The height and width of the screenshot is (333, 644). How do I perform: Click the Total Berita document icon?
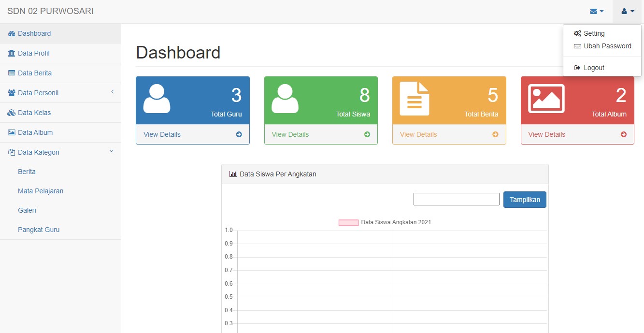click(415, 99)
